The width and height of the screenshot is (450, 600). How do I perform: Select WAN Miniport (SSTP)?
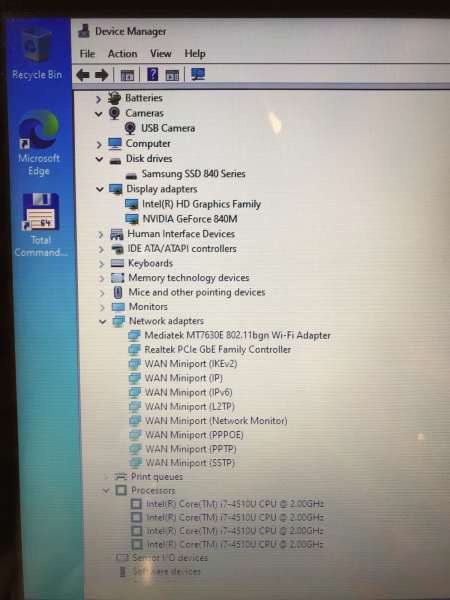(190, 463)
